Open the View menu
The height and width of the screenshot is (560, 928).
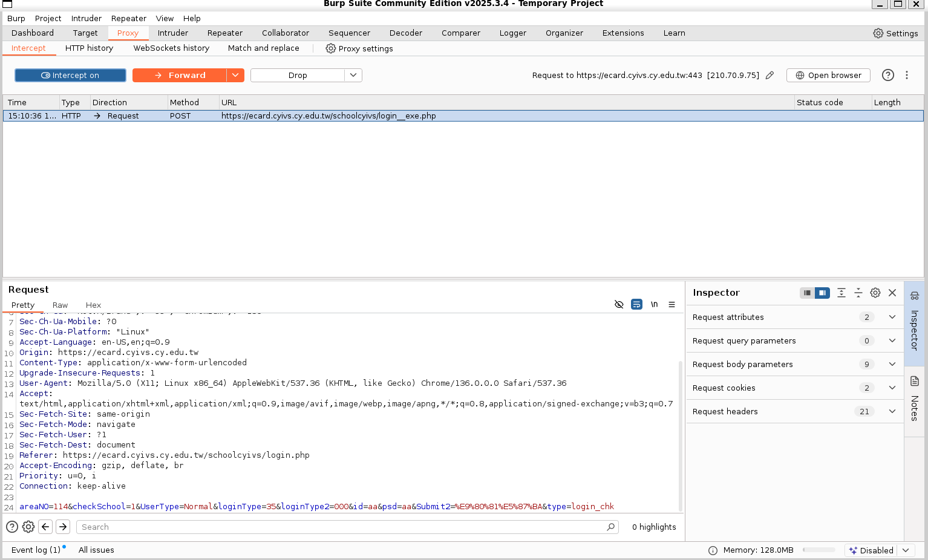[165, 19]
